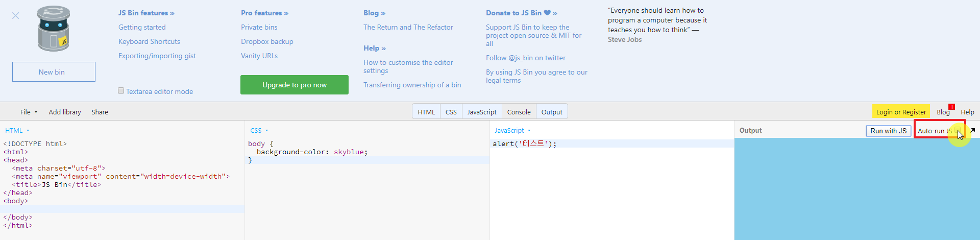Click the empty line inside HTML body

coord(122,209)
